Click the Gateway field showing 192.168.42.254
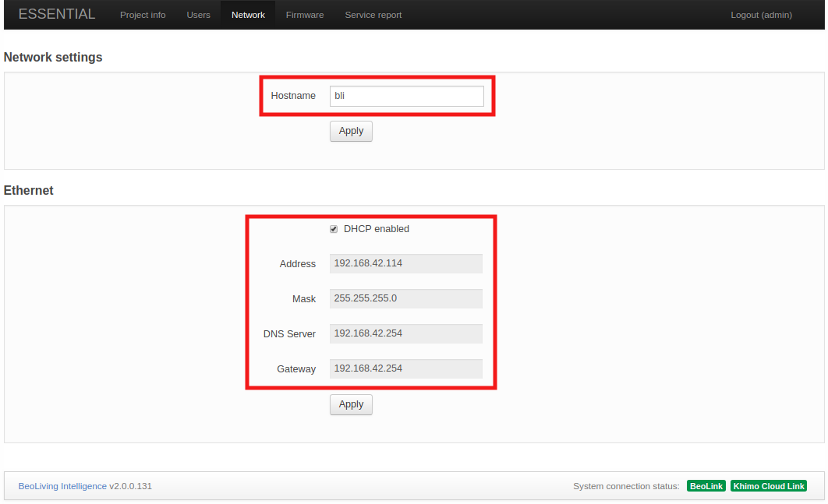This screenshot has width=828, height=504. [x=405, y=368]
